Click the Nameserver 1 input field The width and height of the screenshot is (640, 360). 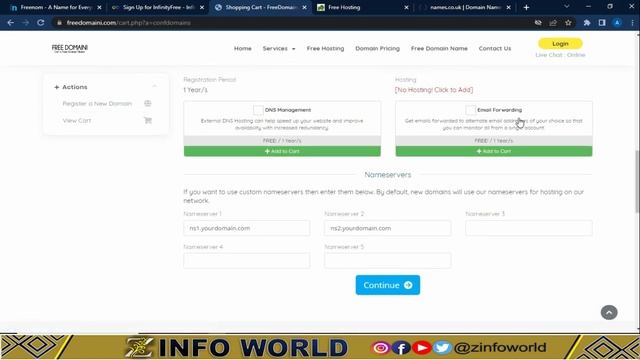247,228
